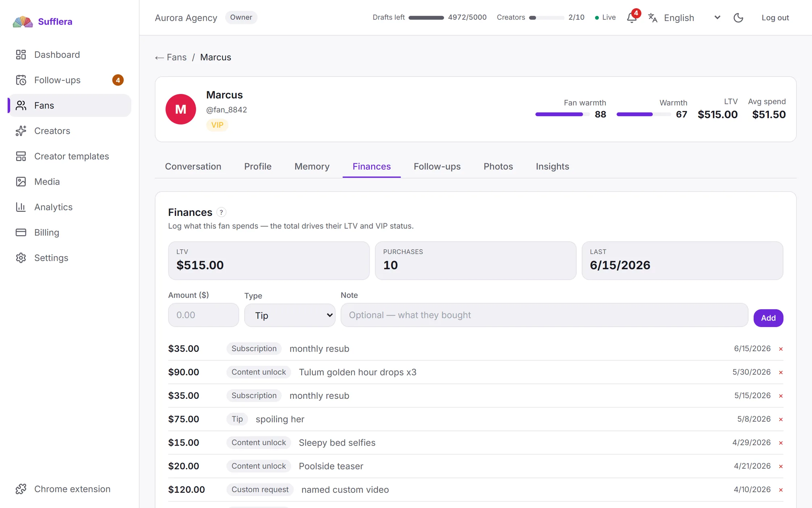Click the Media image icon
The width and height of the screenshot is (812, 508).
pos(21,182)
